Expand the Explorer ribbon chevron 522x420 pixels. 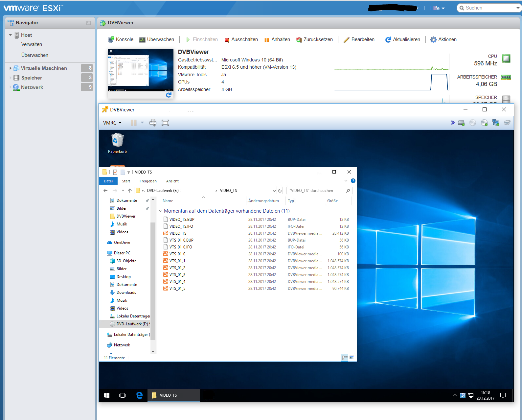[346, 181]
